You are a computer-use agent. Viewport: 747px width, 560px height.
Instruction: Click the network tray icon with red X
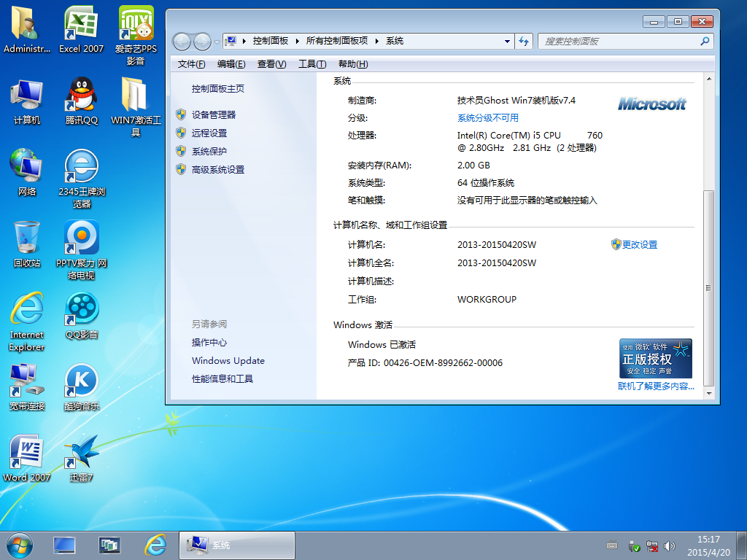652,546
